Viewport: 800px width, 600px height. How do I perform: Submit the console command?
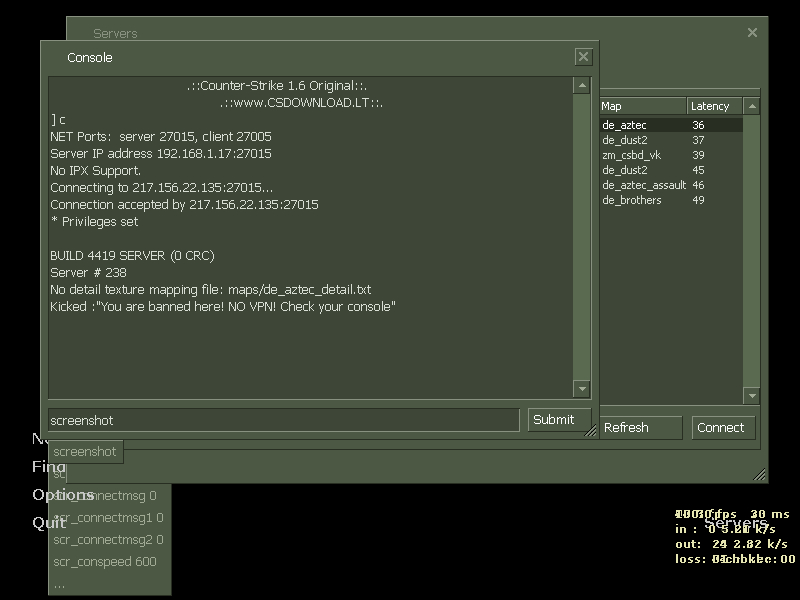559,419
